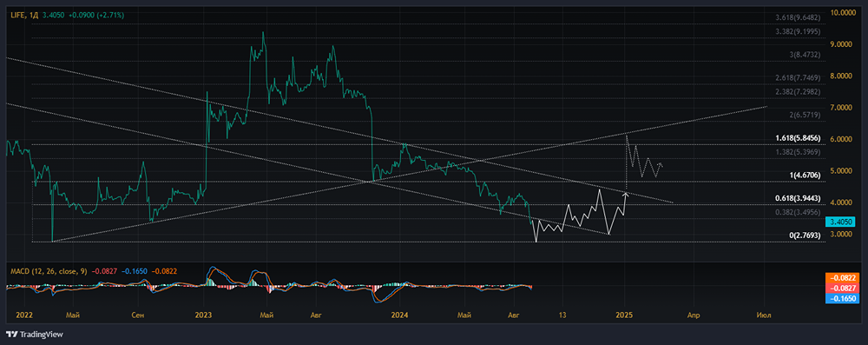Image resolution: width=868 pixels, height=345 pixels.
Task: Select the Fibonacci level label 1.618(5.8456)
Action: click(x=798, y=137)
